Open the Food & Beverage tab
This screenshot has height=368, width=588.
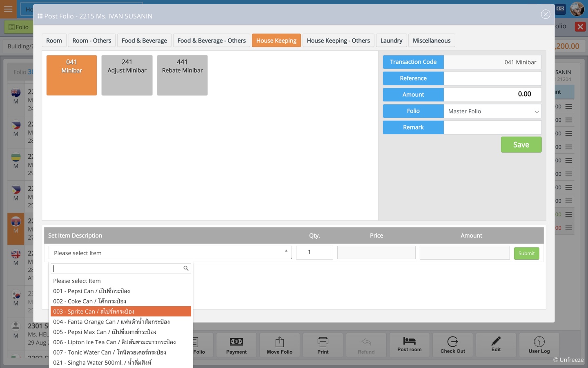click(x=144, y=40)
